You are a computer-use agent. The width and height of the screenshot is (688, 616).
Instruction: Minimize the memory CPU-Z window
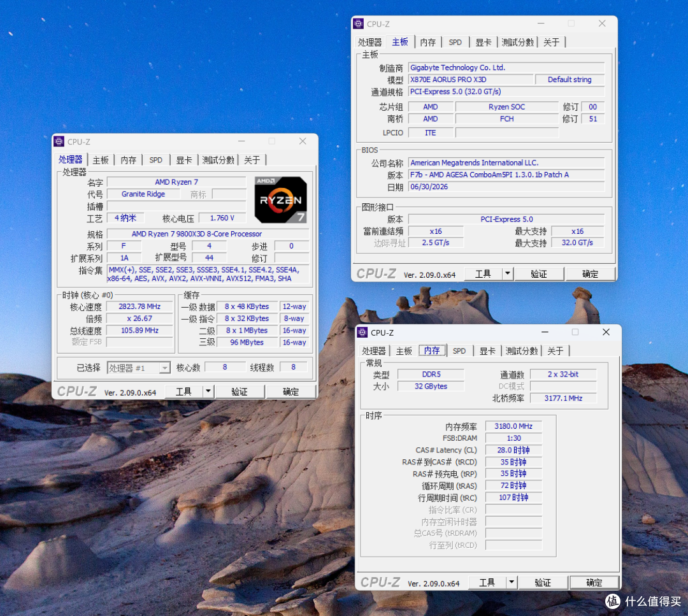[545, 332]
